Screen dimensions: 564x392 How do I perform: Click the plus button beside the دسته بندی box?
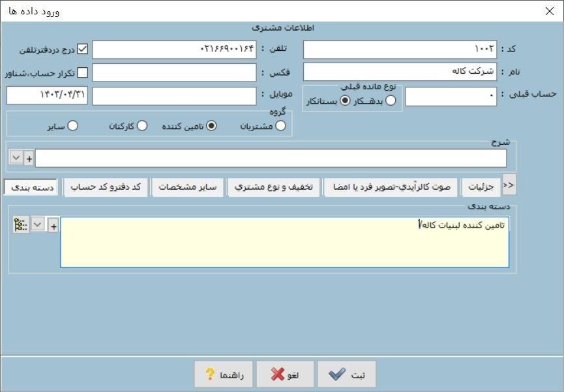pos(53,226)
